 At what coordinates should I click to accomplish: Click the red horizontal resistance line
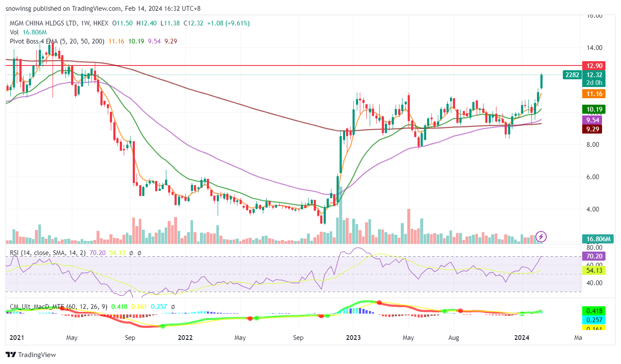point(293,66)
